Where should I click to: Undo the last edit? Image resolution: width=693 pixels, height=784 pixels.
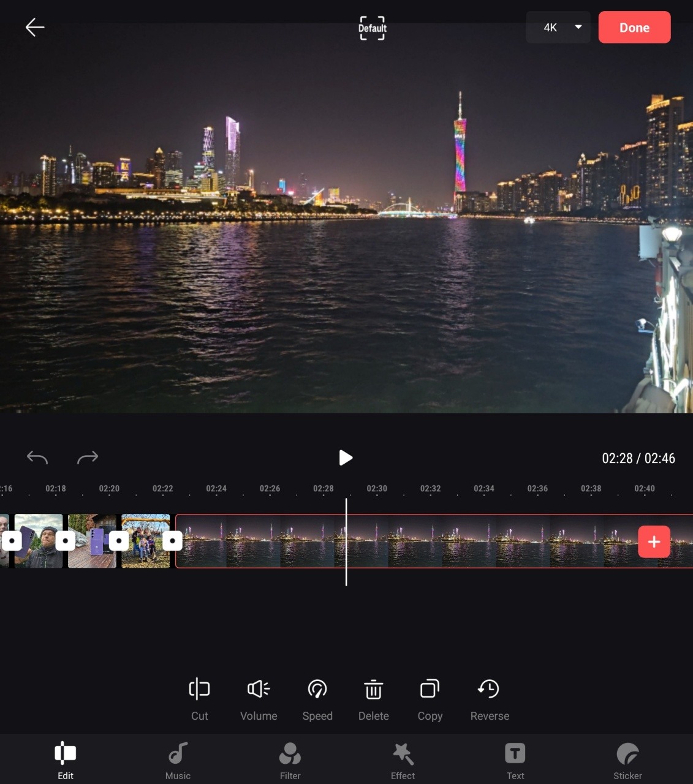(x=37, y=458)
